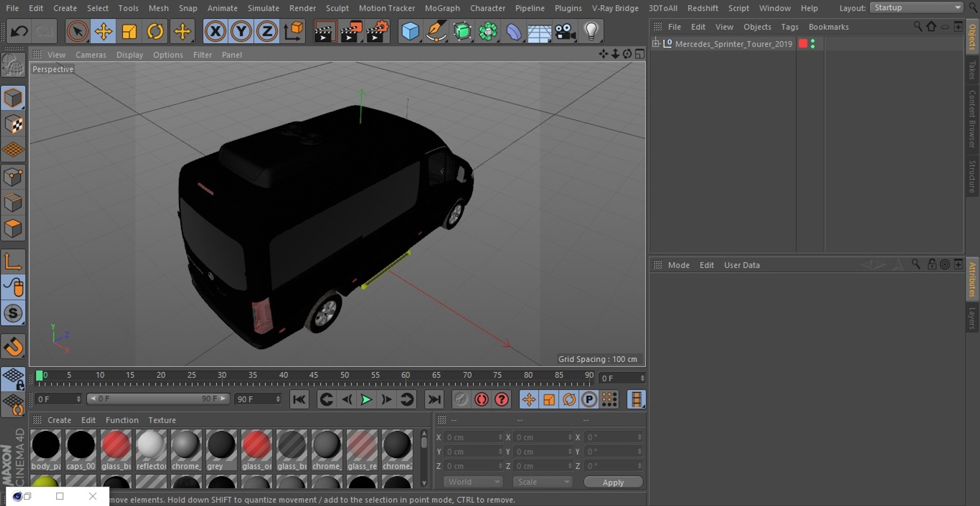The height and width of the screenshot is (506, 980).
Task: Add a Light object from toolbar
Action: [591, 32]
